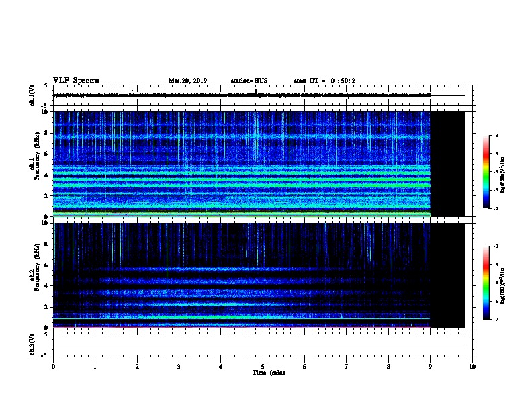This screenshot has height=411, width=532.
Task: Click the "station=HUS" header label
Action: pos(249,81)
